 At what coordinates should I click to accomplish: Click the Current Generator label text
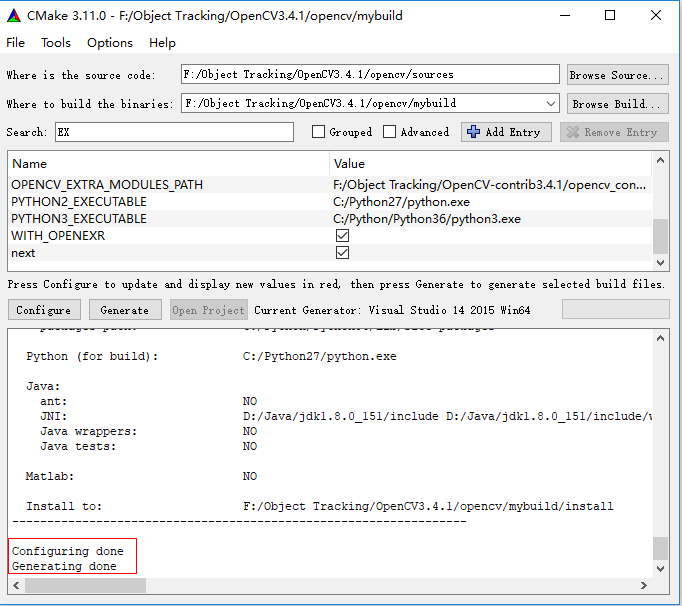(x=392, y=310)
